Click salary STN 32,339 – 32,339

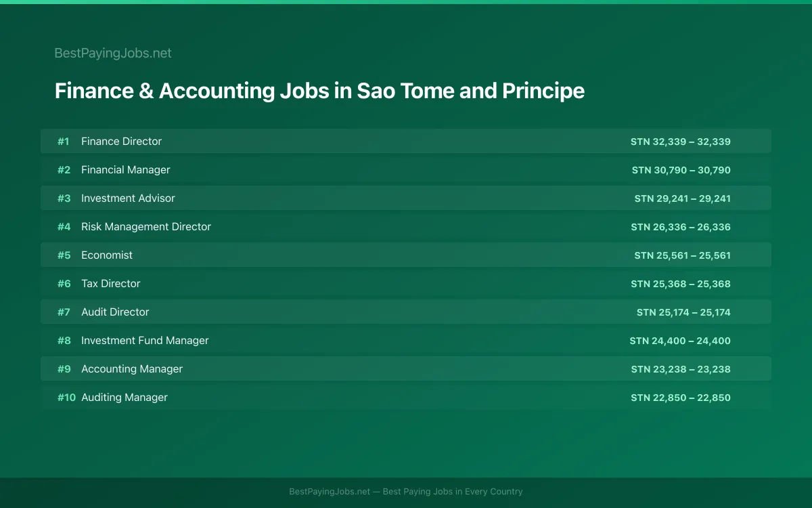681,142
